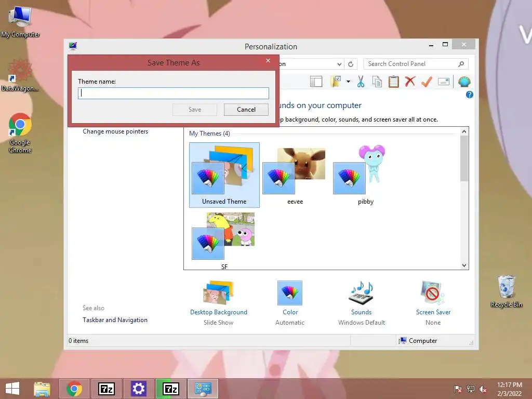
Task: Click the orange checkmark Properties icon
Action: click(x=427, y=82)
